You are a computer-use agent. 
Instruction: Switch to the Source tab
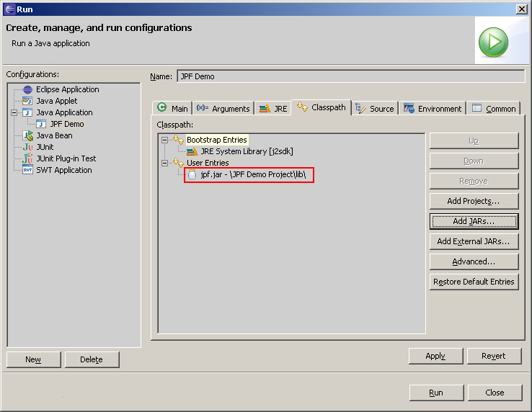click(375, 109)
